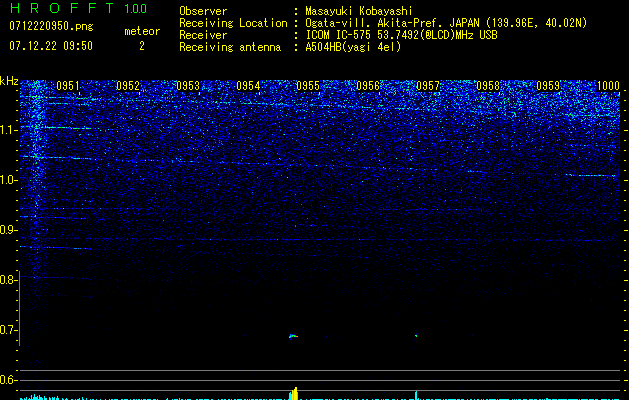
Task: Click the meteor echo near 0955
Action: (x=293, y=336)
